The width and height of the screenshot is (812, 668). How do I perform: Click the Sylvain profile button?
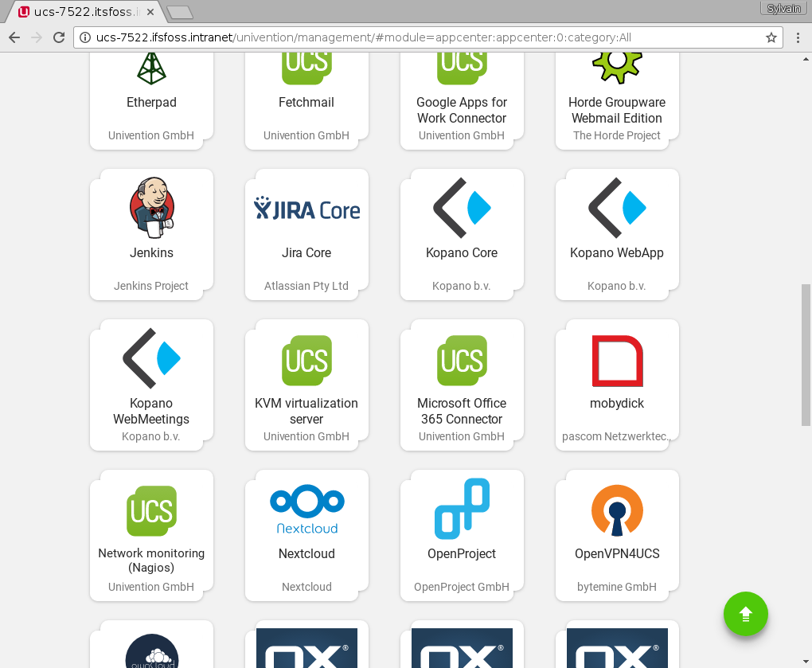(x=783, y=8)
